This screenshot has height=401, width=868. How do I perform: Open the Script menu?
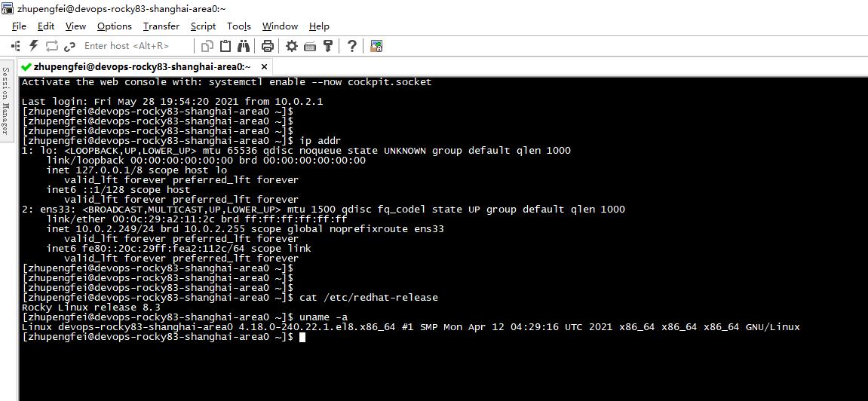pos(203,26)
